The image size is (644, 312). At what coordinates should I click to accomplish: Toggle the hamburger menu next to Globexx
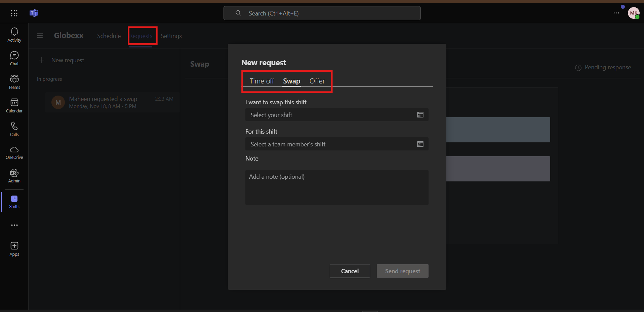(x=40, y=36)
